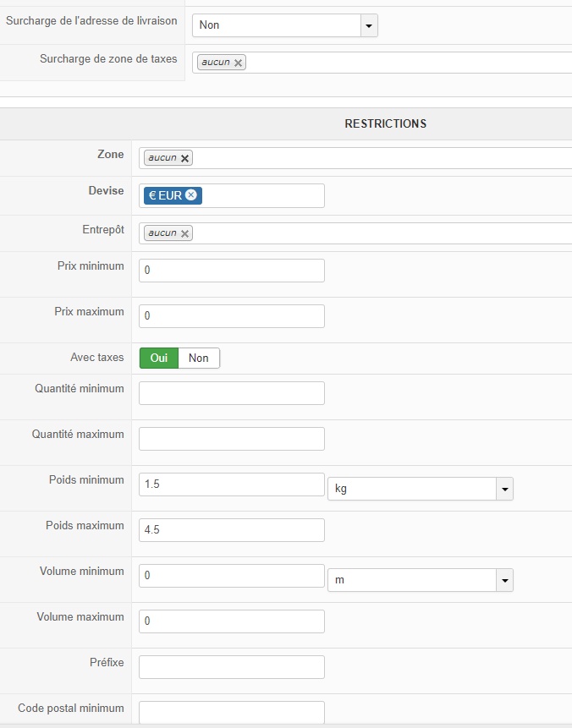Set Avec taxes to Oui
Viewport: 572px width, 728px height.
click(x=159, y=358)
